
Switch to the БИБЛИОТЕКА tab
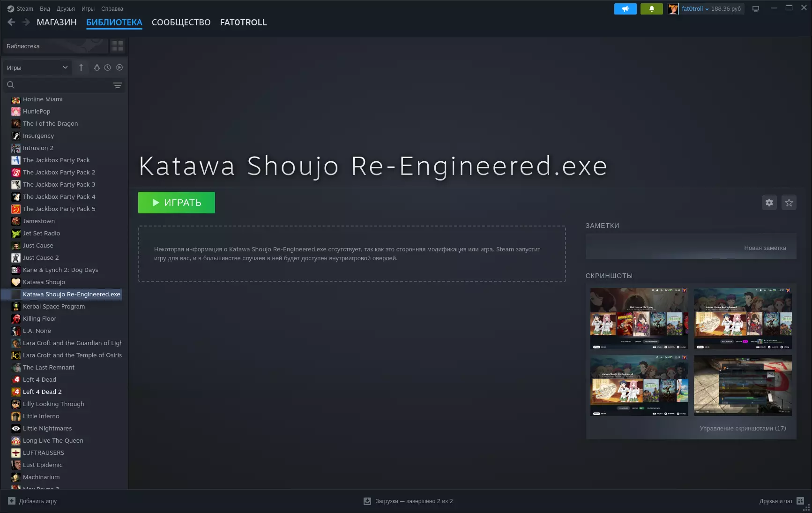click(114, 23)
